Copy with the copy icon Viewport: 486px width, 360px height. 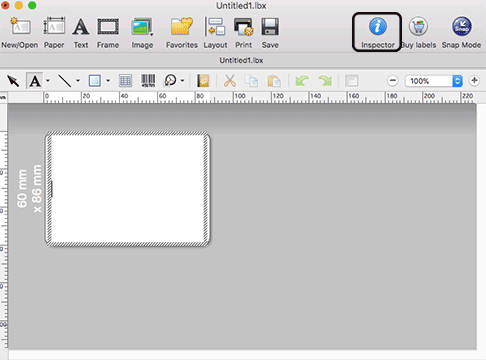[252, 81]
